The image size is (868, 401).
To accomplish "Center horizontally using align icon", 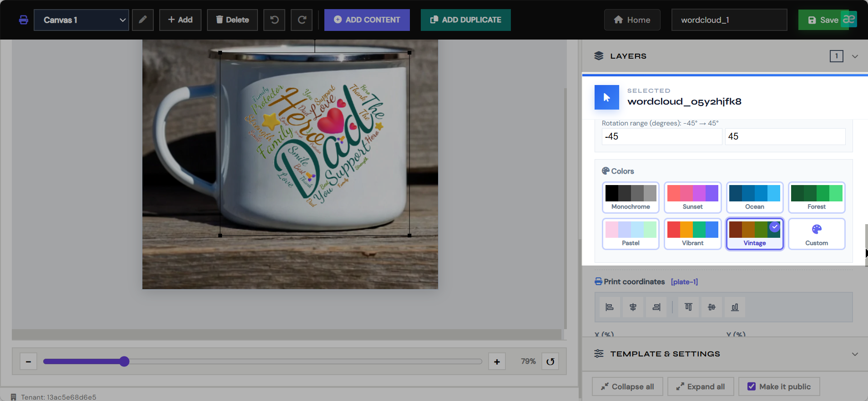I will 633,307.
